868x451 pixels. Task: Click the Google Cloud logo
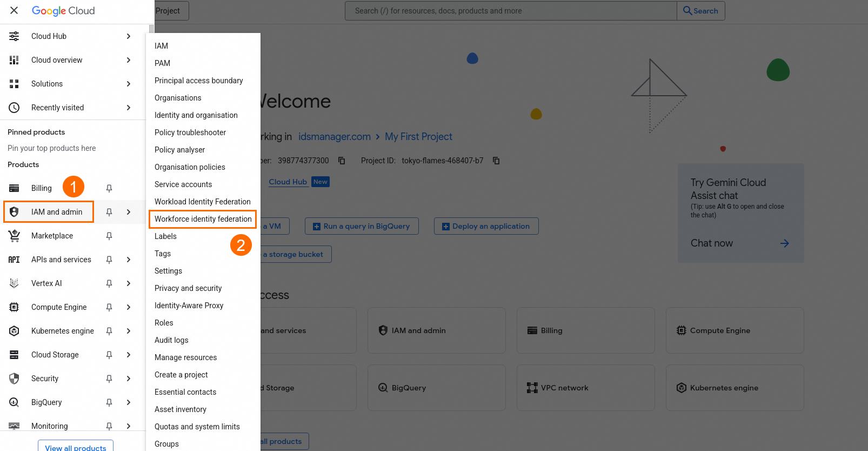63,11
